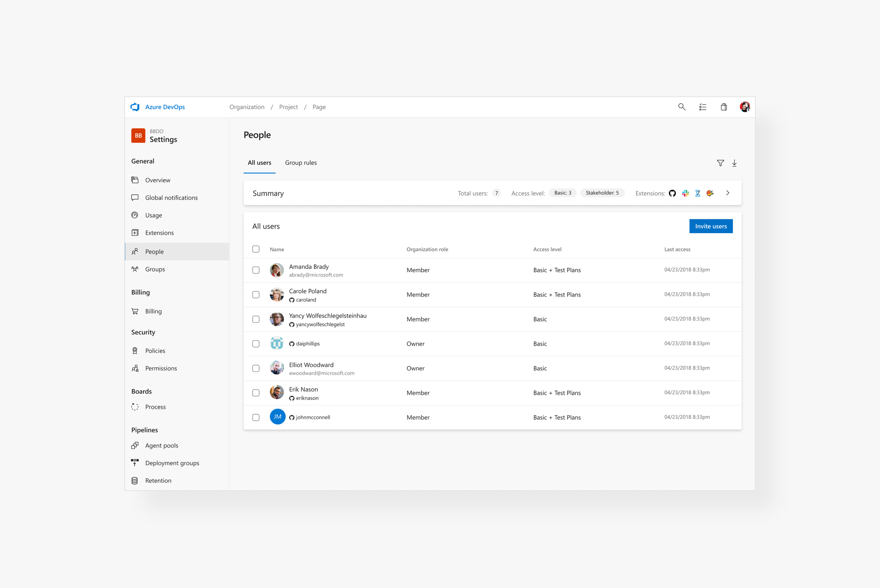Select People in the sidebar

pyautogui.click(x=177, y=252)
